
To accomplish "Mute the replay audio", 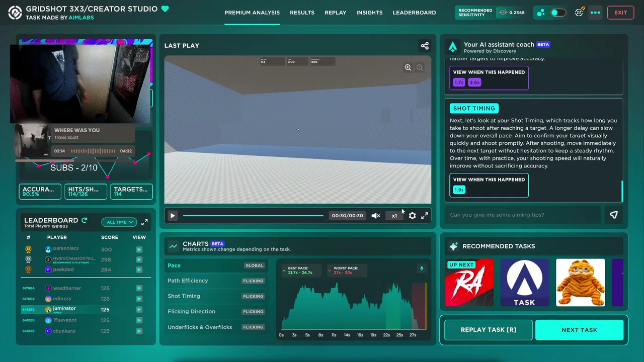I will click(x=376, y=216).
